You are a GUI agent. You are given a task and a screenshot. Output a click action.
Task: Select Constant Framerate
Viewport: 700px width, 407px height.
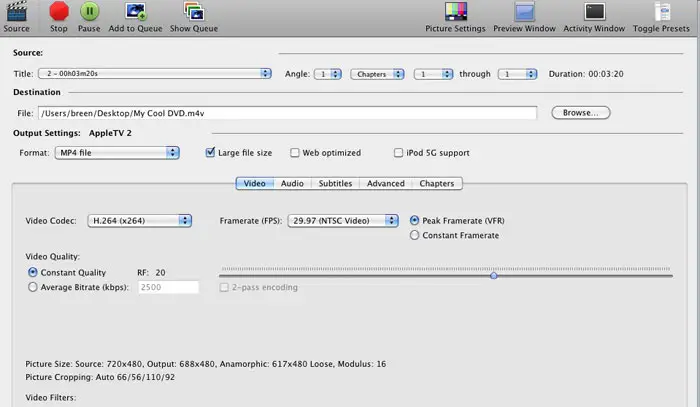pos(414,235)
